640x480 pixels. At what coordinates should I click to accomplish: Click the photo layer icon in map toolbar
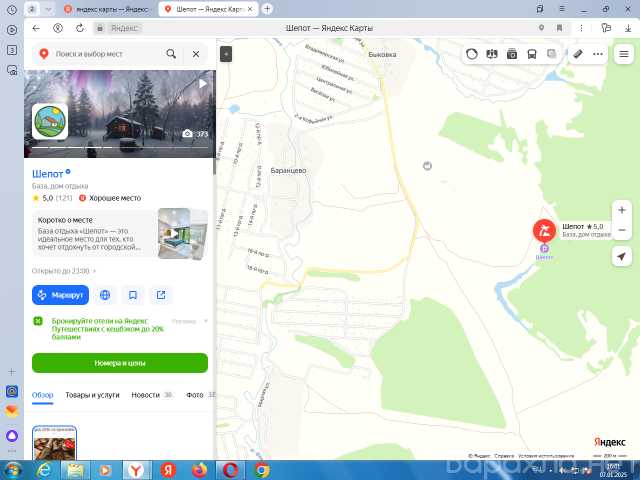click(511, 54)
